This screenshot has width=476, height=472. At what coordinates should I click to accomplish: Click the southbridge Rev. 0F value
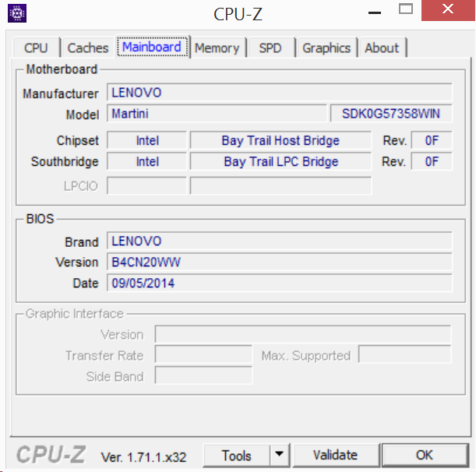point(432,161)
